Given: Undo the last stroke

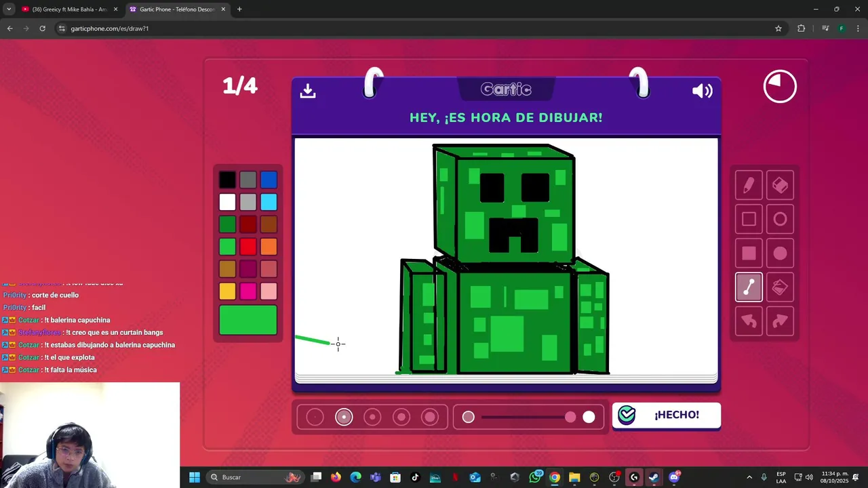Looking at the screenshot, I should pos(749,321).
